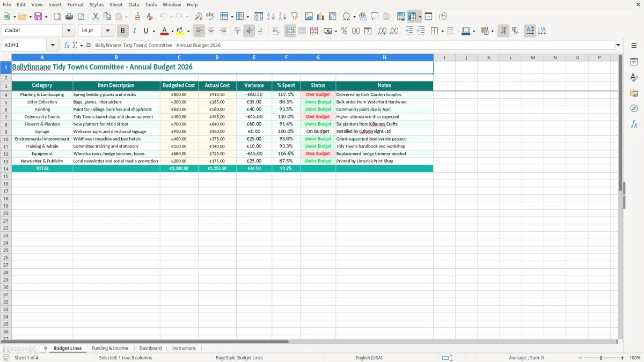Expand the Name Box dropdown
This screenshot has width=644, height=362.
53,46
